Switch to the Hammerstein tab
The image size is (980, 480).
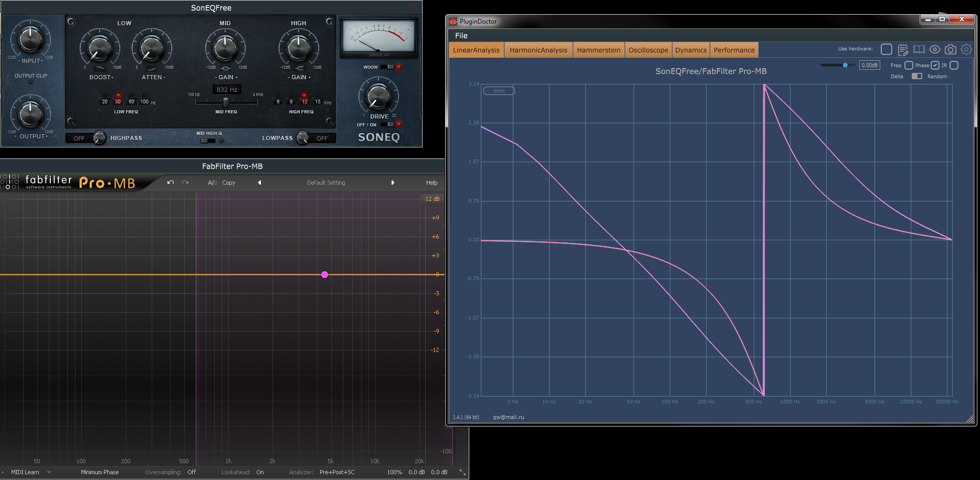tap(598, 50)
